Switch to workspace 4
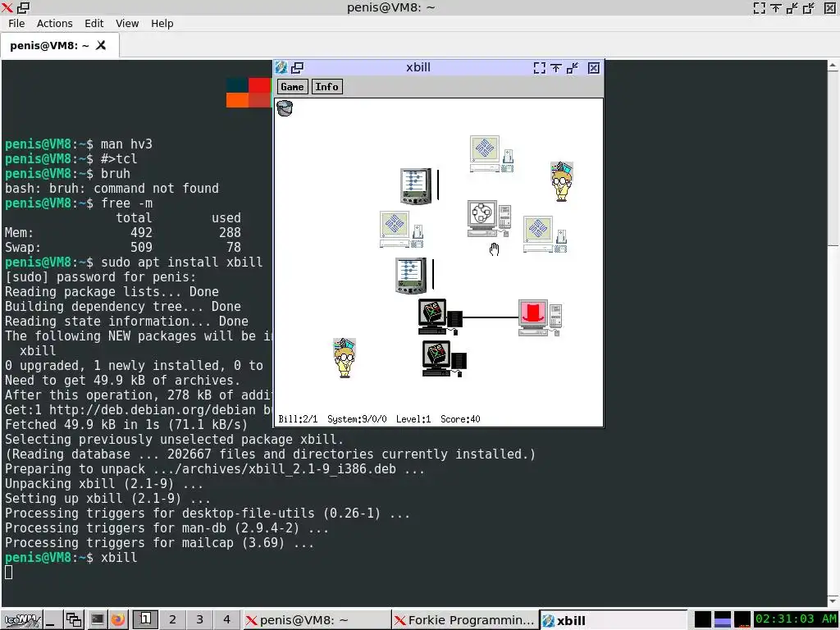 pos(226,619)
